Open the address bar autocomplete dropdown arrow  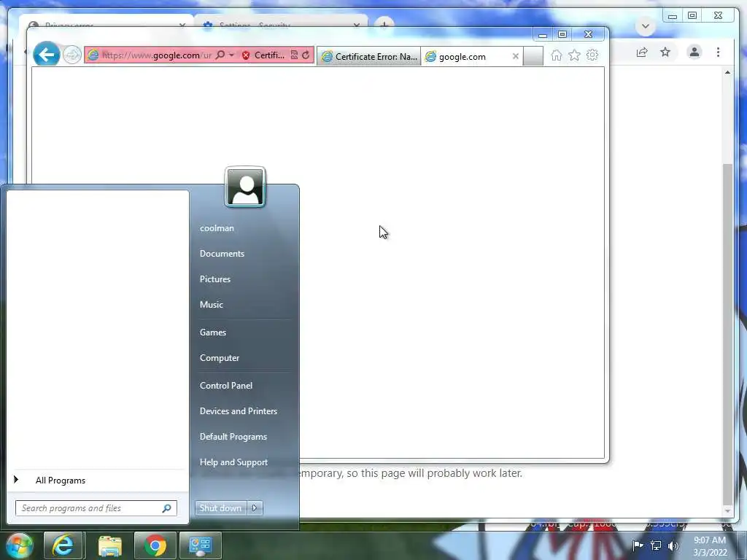click(x=231, y=55)
